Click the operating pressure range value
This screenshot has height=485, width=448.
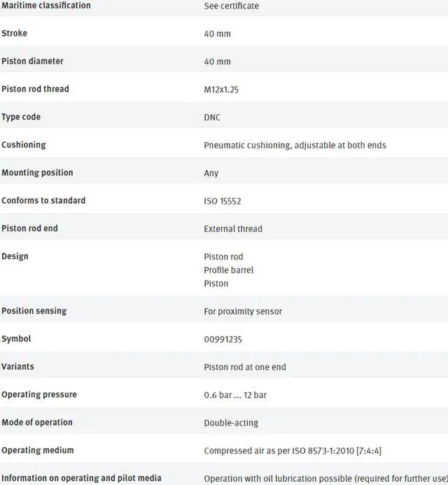(235, 395)
